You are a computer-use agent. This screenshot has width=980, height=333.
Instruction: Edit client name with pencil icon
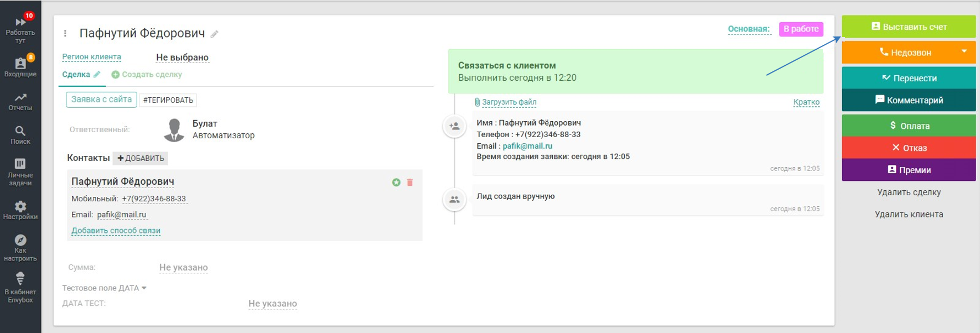[215, 34]
